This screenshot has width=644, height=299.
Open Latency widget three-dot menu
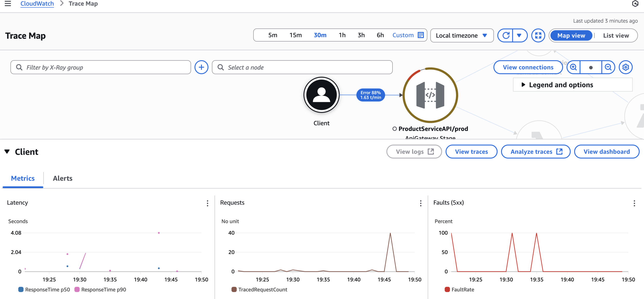207,203
